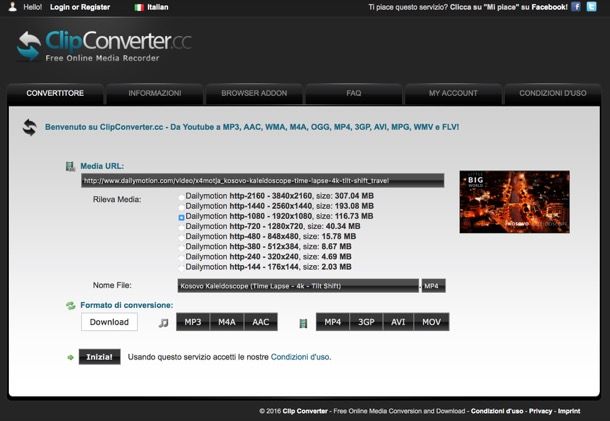This screenshot has height=421, width=610.
Task: Follow the Condizioni d'uso link beside Inizia!
Action: tap(300, 357)
